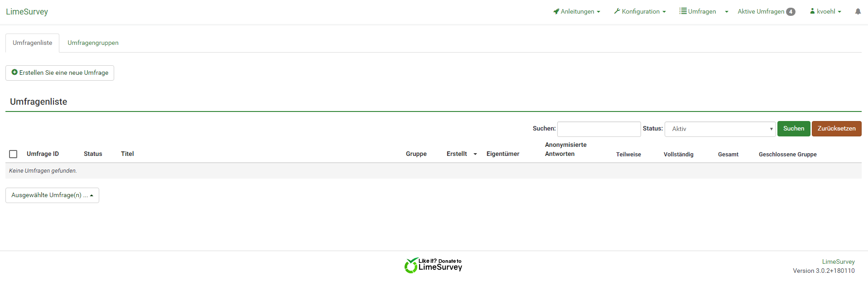Click the caret next to Umfragen menu
Screen dimensions: 868x281
[727, 12]
